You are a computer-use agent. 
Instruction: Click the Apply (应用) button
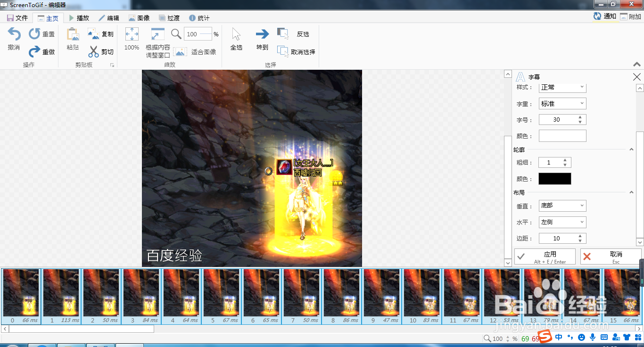click(545, 257)
